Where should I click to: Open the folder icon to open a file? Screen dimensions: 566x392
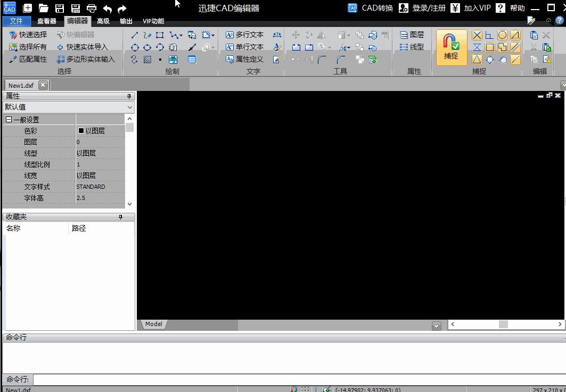pyautogui.click(x=44, y=8)
